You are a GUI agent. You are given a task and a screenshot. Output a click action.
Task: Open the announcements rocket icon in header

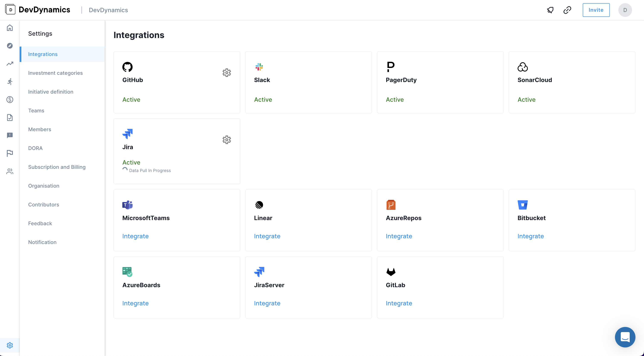pos(550,10)
